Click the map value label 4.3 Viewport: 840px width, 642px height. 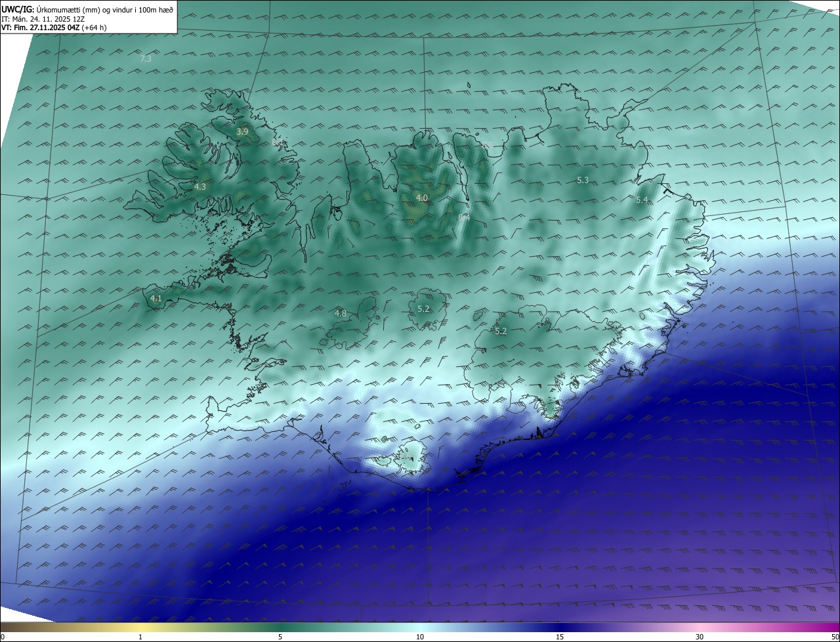200,187
